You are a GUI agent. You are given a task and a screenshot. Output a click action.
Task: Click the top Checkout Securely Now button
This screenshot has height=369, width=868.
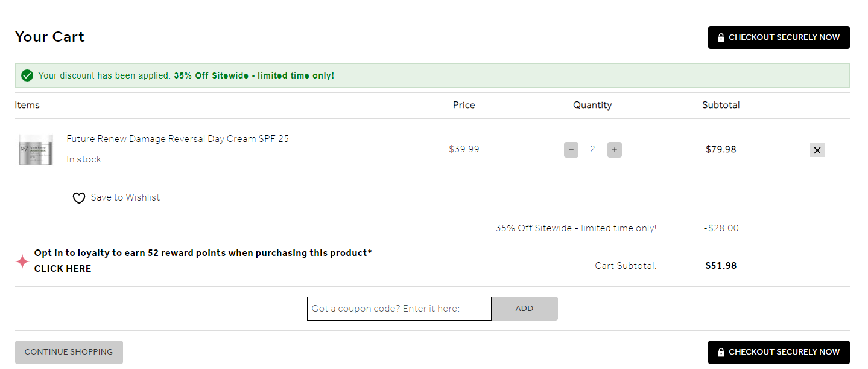click(x=779, y=37)
